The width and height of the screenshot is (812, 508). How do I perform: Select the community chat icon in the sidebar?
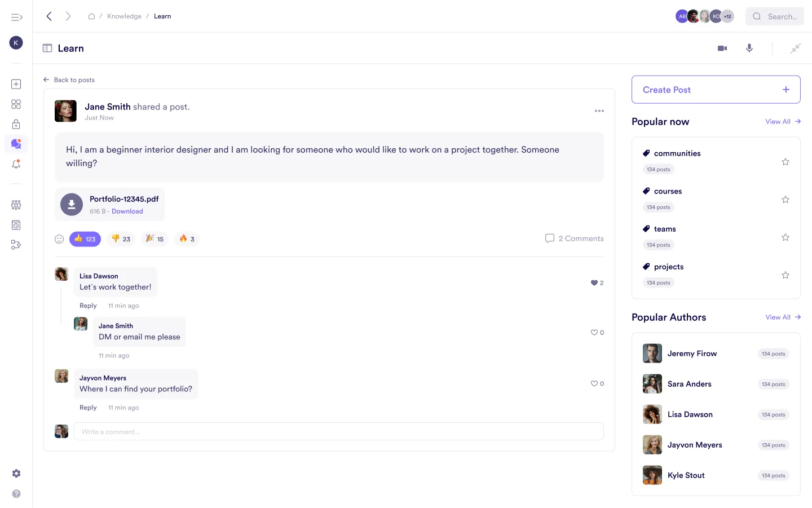16,144
